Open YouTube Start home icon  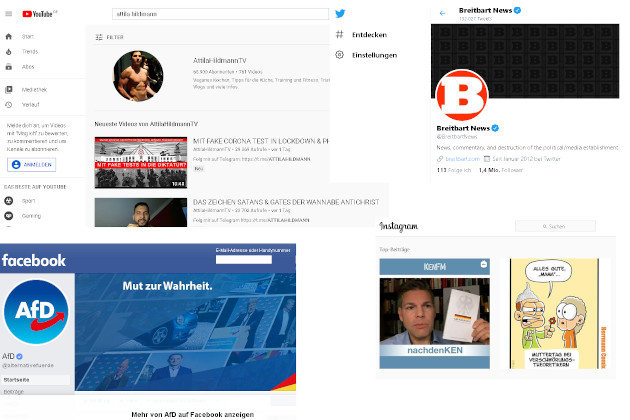coord(8,37)
